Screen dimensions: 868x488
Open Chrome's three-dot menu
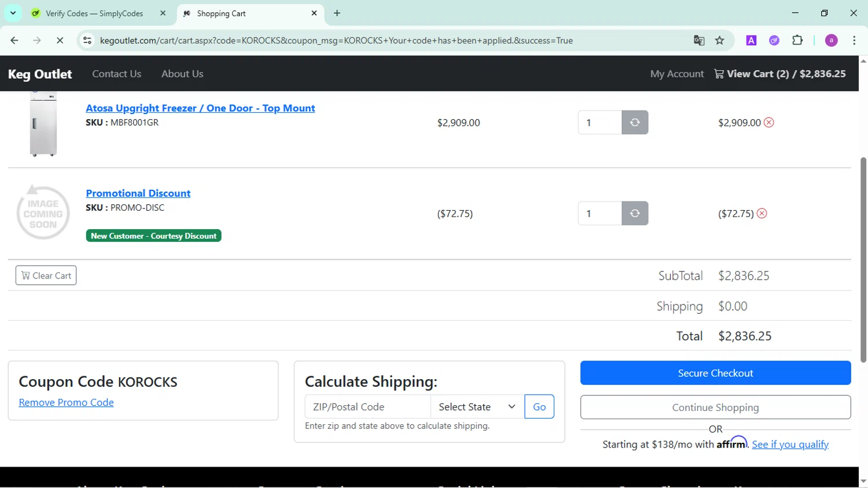coord(854,40)
